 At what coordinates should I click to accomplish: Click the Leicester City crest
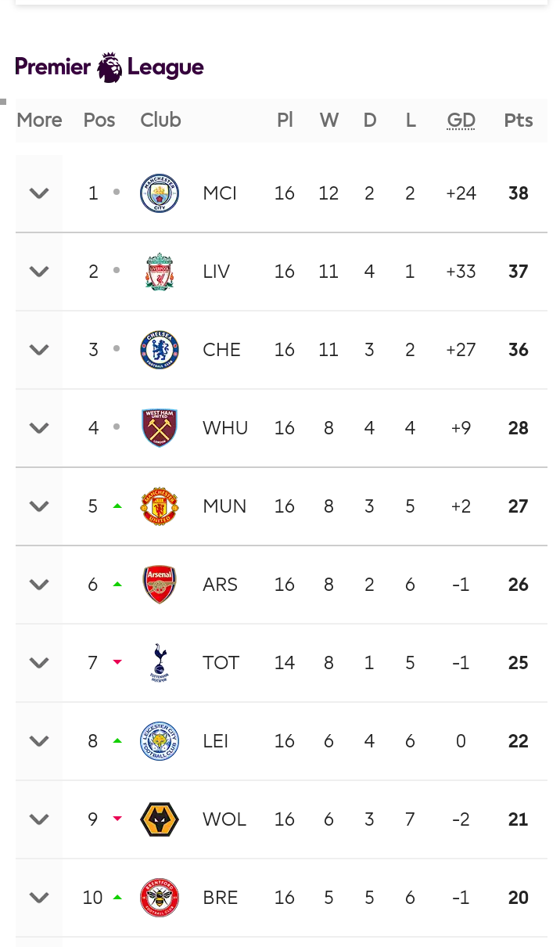coord(160,741)
